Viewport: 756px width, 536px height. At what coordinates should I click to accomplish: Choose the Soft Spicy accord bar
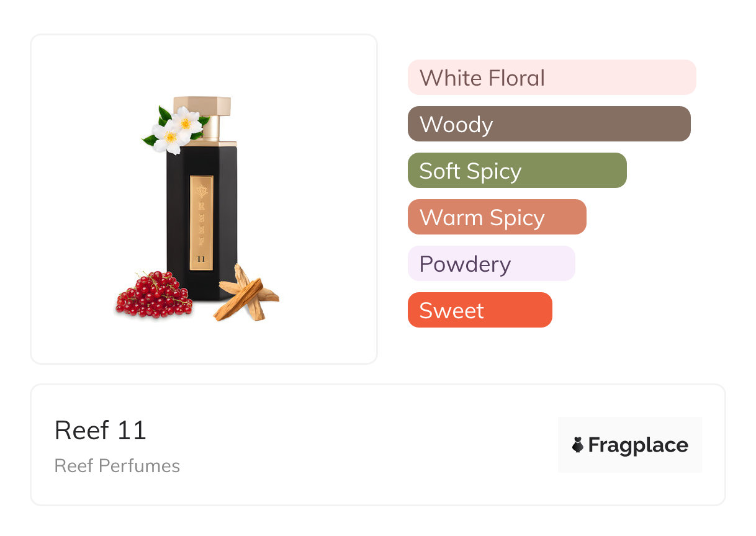coord(516,171)
